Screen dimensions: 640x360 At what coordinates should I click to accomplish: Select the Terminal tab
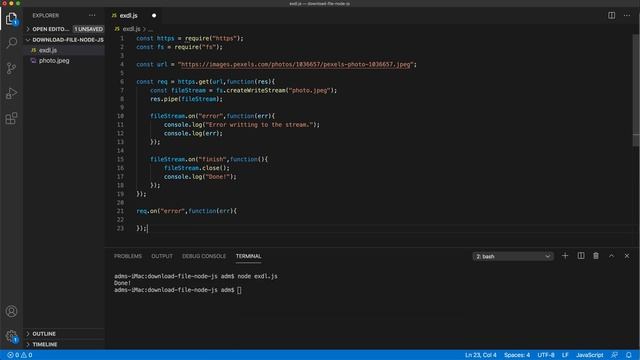click(x=248, y=256)
